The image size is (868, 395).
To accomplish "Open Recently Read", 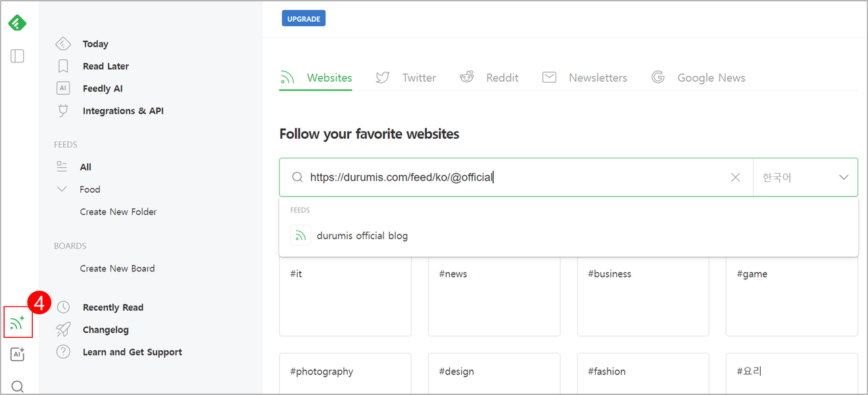I will point(113,308).
